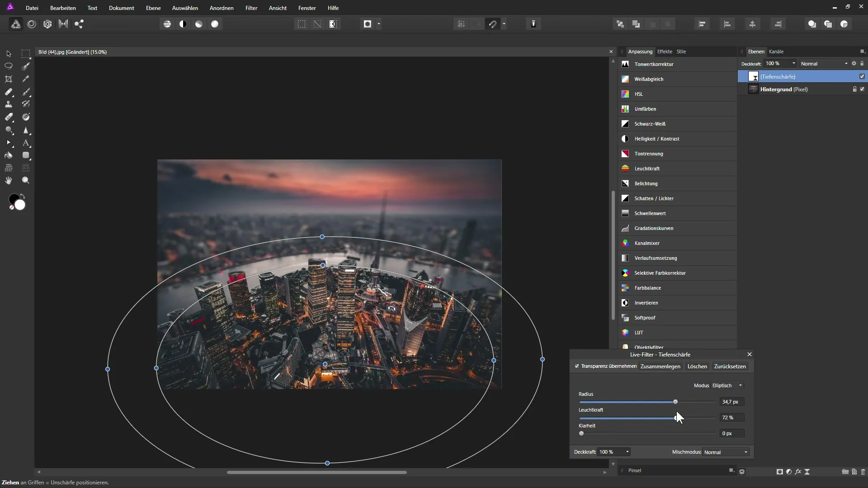Switch to the Stile tab

pos(681,52)
